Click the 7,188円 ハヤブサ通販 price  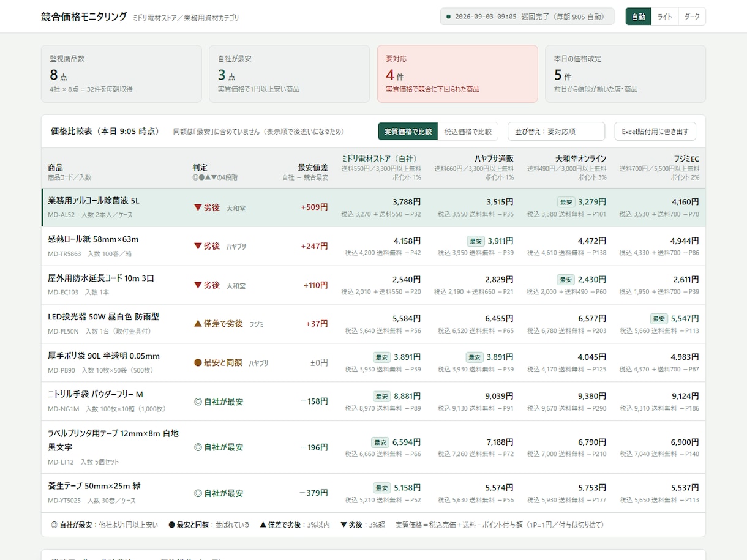point(500,442)
